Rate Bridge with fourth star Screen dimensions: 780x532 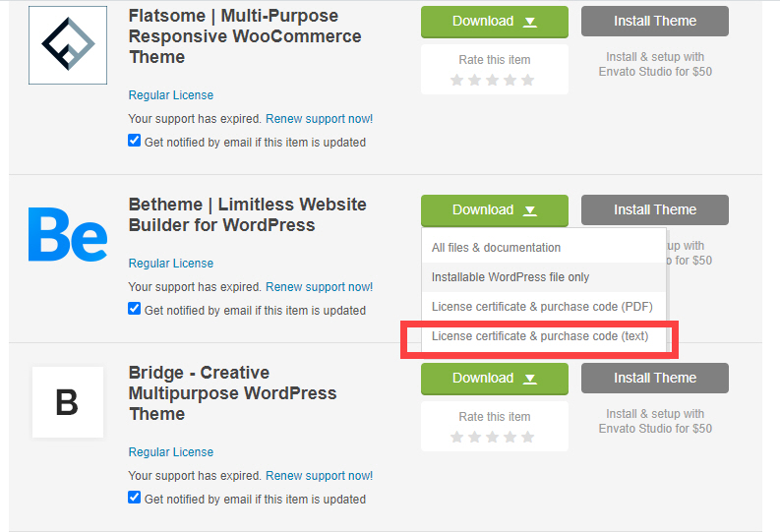510,437
